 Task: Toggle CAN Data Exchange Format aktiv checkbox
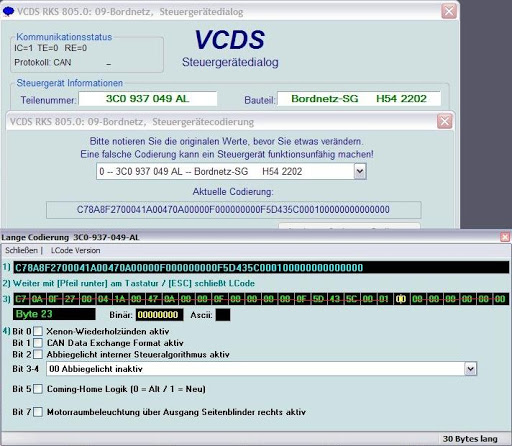38,343
